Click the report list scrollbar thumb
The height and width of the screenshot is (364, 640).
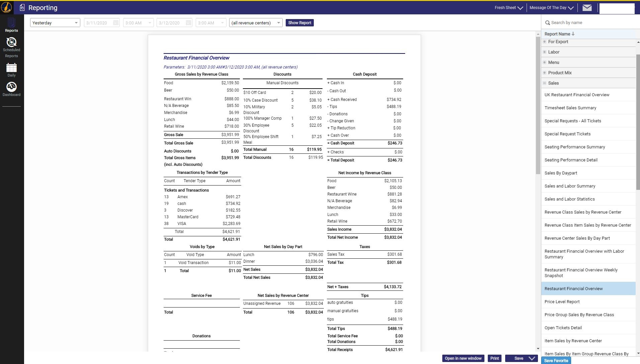pyautogui.click(x=638, y=122)
